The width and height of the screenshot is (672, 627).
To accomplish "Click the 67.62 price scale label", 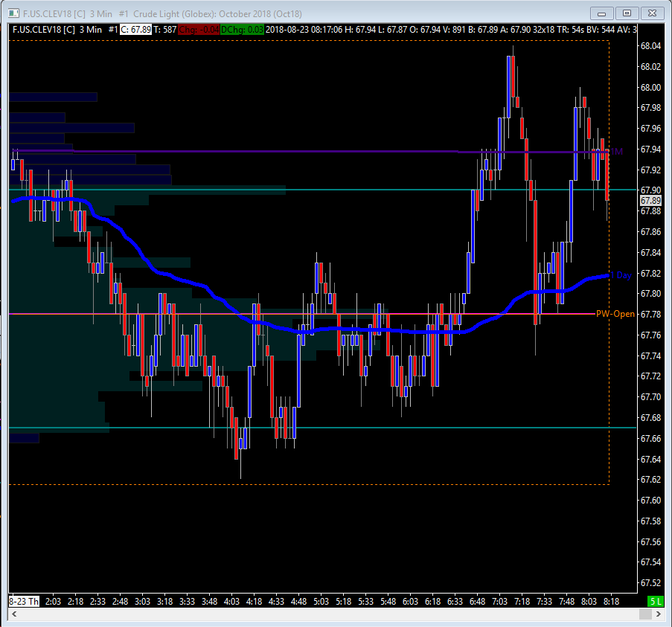I will click(650, 480).
